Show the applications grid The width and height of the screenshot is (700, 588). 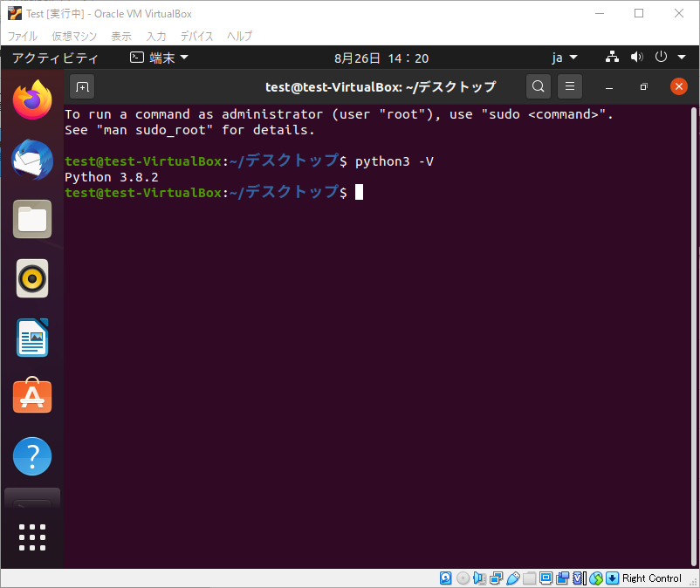coord(32,537)
